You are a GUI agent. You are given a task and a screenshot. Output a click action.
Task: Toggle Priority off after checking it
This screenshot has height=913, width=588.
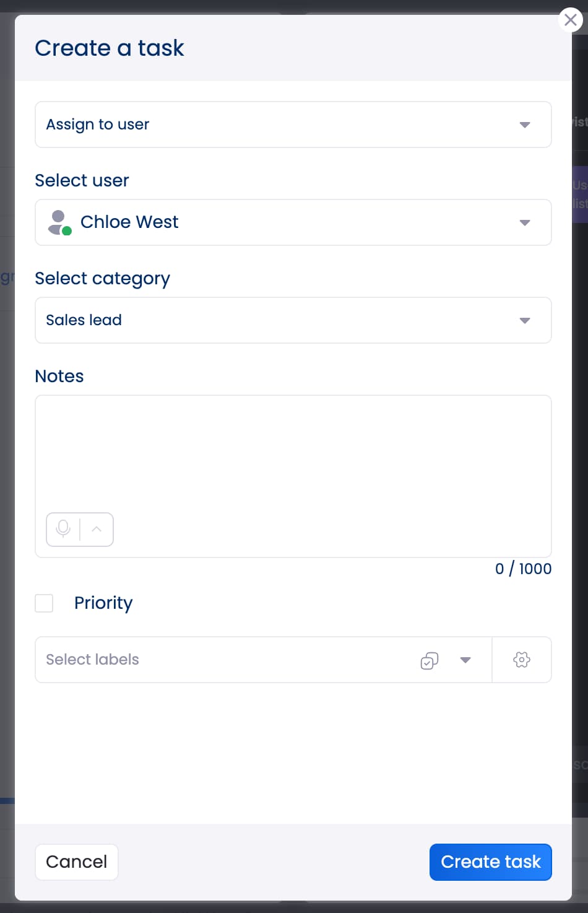tap(44, 603)
